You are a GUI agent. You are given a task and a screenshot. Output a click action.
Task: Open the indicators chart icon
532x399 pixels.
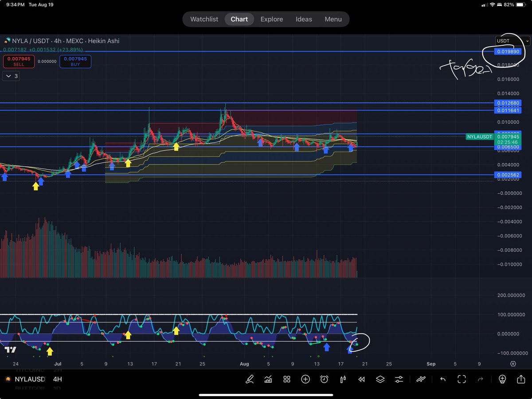coord(268,379)
